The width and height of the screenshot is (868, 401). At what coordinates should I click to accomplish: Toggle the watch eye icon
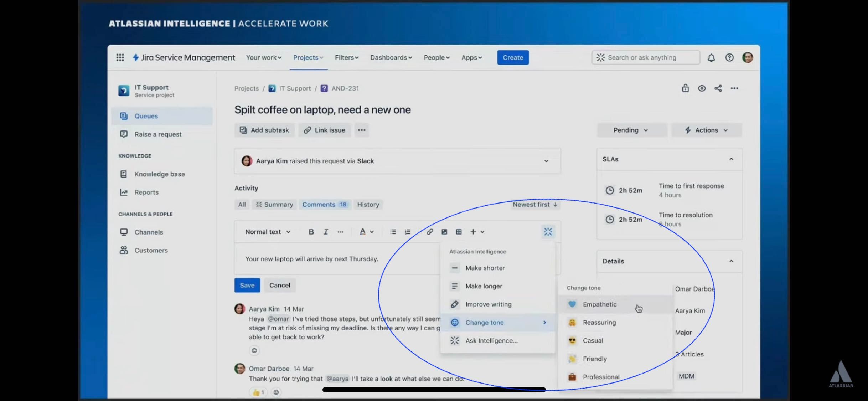pos(702,88)
